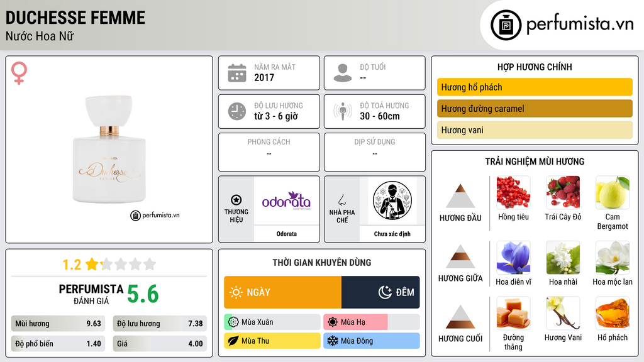Select the Trái Cây Đỏ note image
644x362 pixels.
tap(563, 192)
